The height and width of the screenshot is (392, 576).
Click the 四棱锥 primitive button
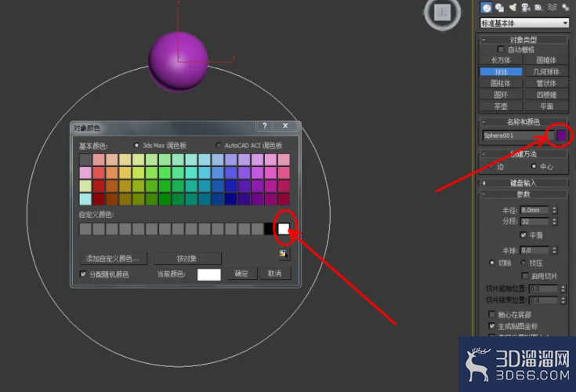pyautogui.click(x=546, y=95)
